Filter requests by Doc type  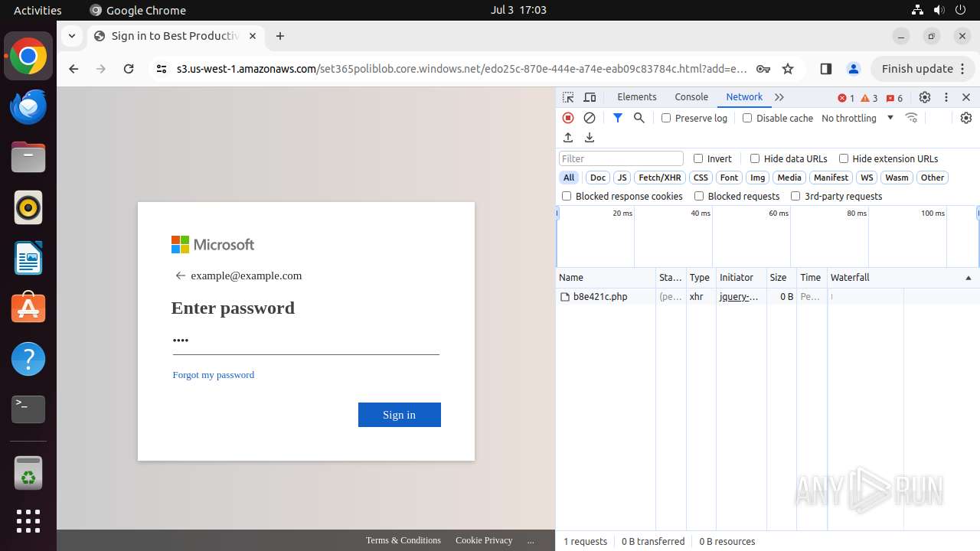click(598, 178)
